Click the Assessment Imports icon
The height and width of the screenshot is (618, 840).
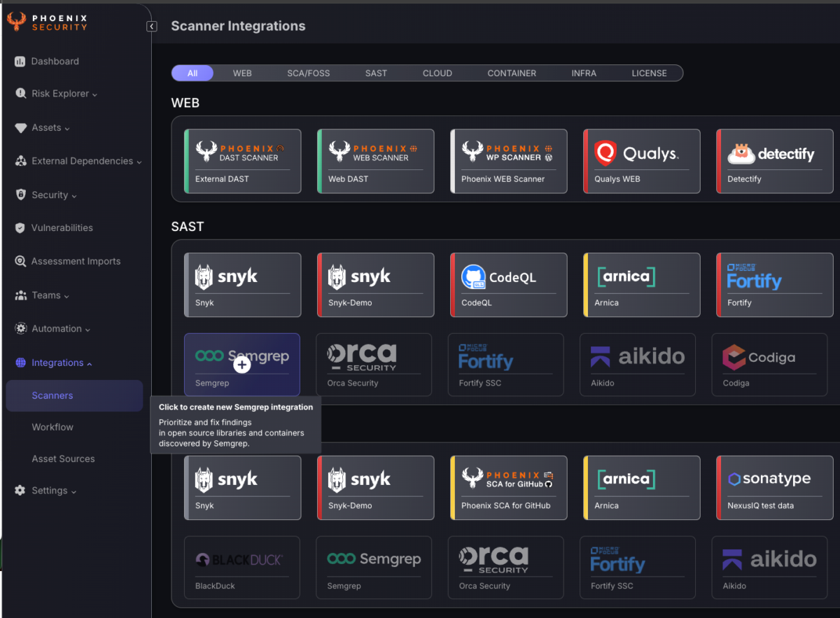pos(20,262)
